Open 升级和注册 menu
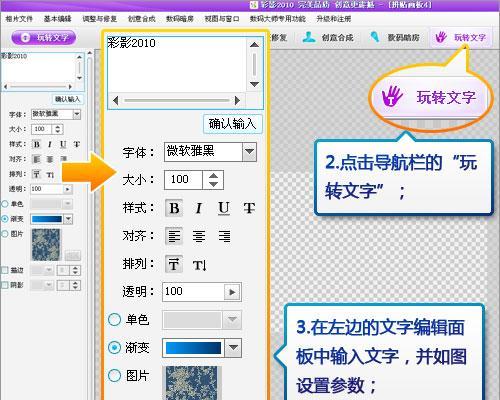This screenshot has height=400, width=500. point(334,19)
